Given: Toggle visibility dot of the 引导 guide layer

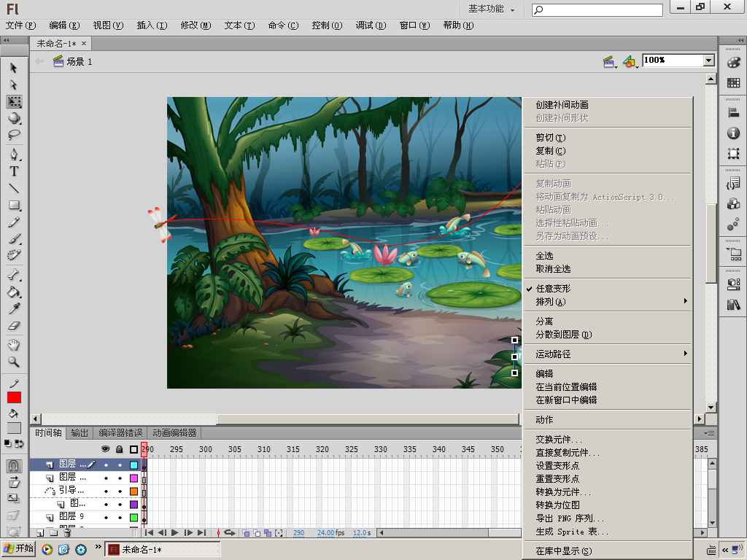Looking at the screenshot, I should [x=106, y=491].
